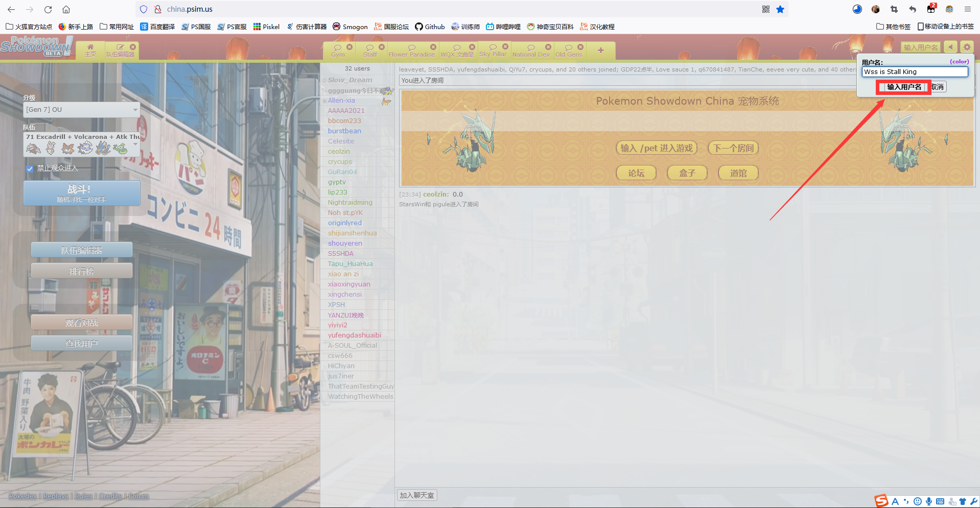980x508 pixels.
Task: Open the 其他书签 bookmarks folder
Action: [893, 27]
